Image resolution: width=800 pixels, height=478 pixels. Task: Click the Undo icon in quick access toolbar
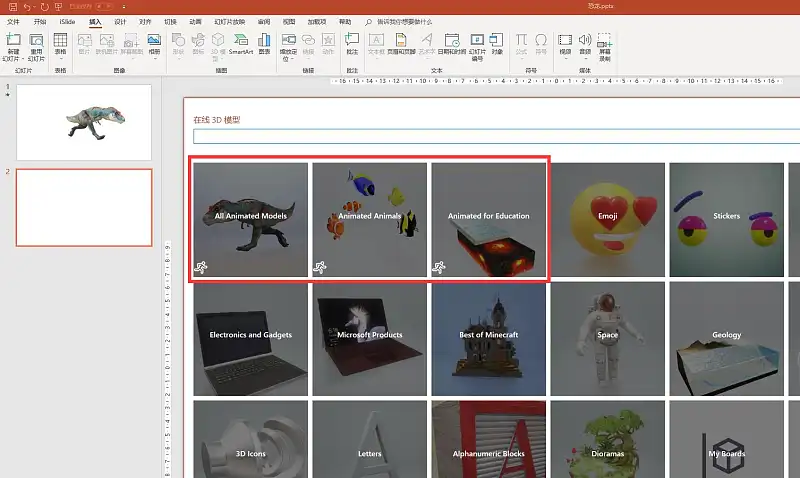coord(28,6)
